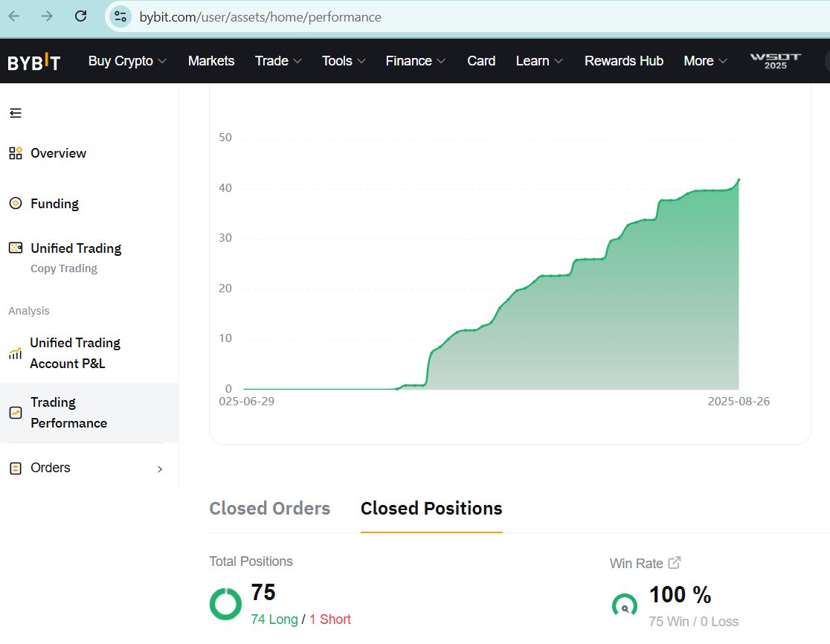Screen dimensions: 830x644
Task: Open Overview in the sidebar
Action: click(58, 153)
